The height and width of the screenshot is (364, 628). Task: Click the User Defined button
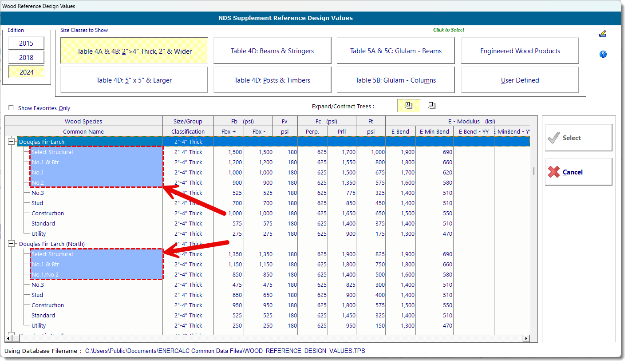[x=520, y=80]
